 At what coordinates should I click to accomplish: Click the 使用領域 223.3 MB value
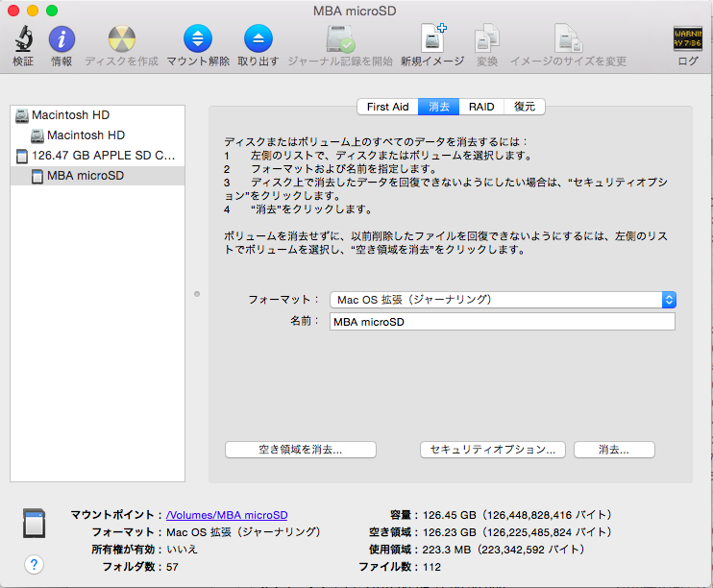[504, 550]
